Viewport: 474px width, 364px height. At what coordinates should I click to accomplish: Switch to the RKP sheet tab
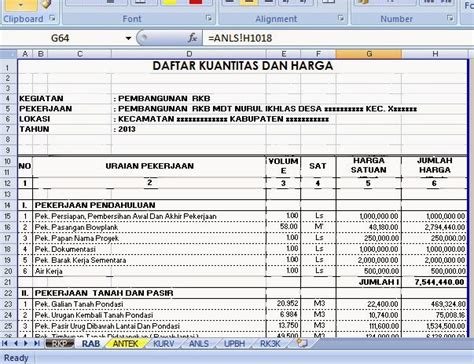tap(60, 344)
